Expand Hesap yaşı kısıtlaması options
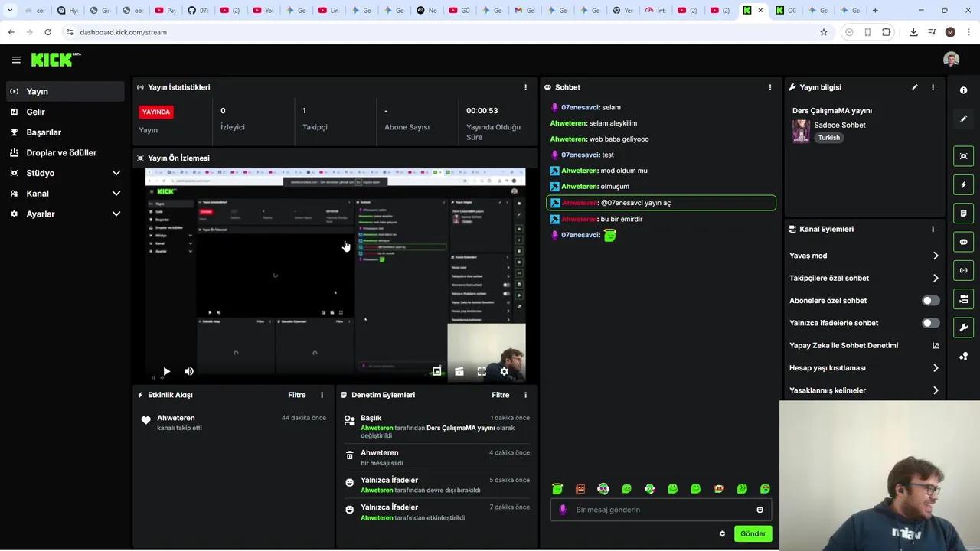Screen dimensions: 980x551 pyautogui.click(x=936, y=368)
